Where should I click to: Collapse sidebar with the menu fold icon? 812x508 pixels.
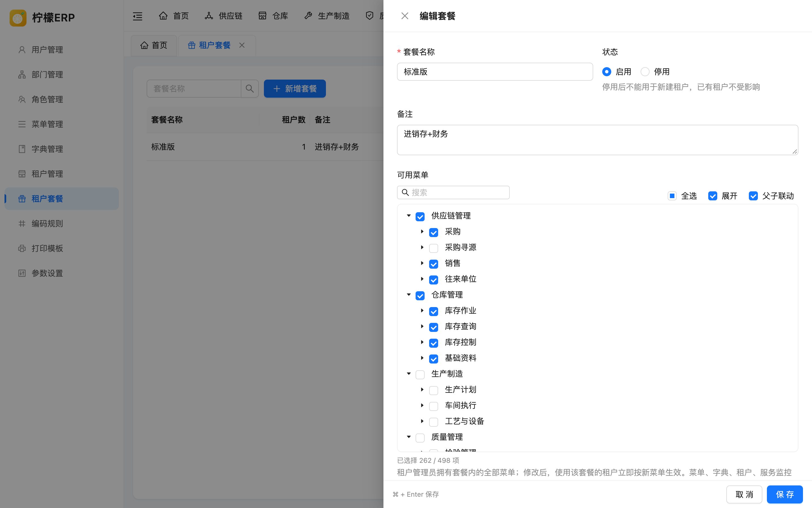[138, 16]
